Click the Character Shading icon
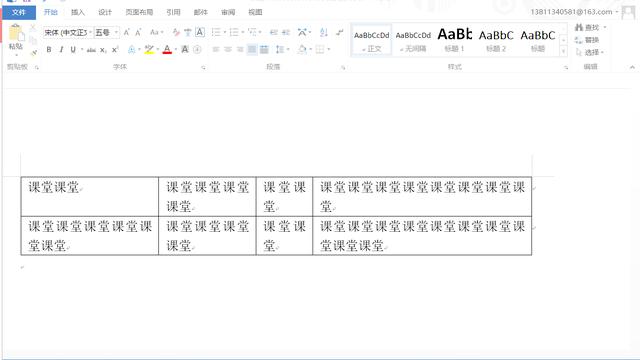 coord(185,50)
